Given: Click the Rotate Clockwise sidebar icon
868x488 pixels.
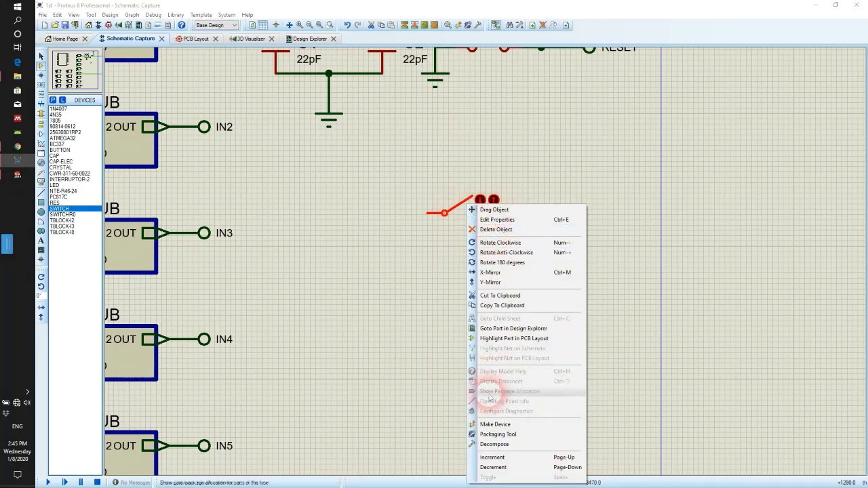Looking at the screenshot, I should coord(41,277).
